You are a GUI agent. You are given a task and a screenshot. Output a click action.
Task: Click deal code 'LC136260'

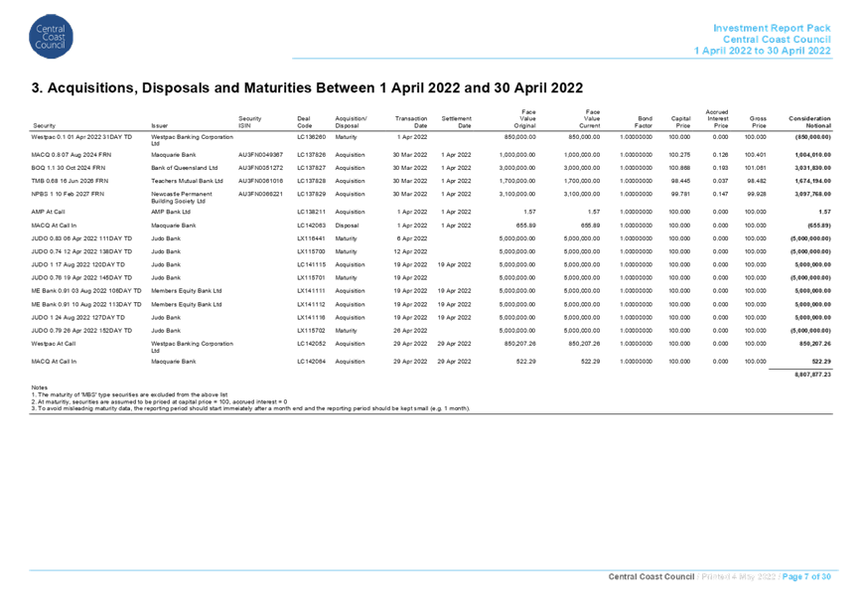coord(312,137)
